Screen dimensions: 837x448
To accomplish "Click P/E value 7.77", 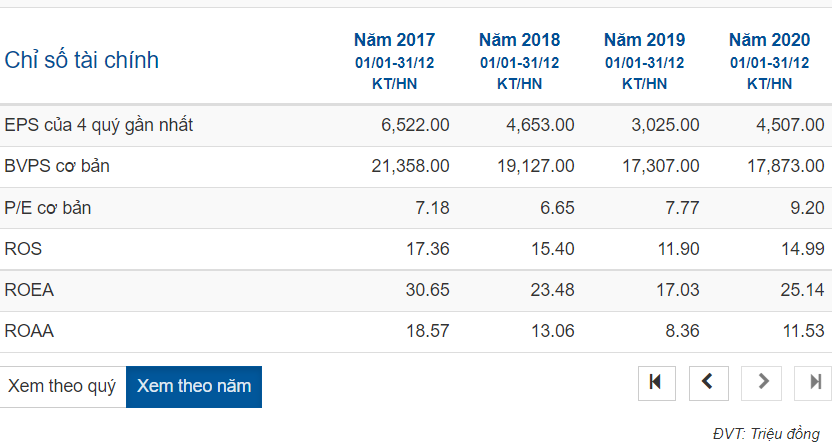I will click(682, 208).
